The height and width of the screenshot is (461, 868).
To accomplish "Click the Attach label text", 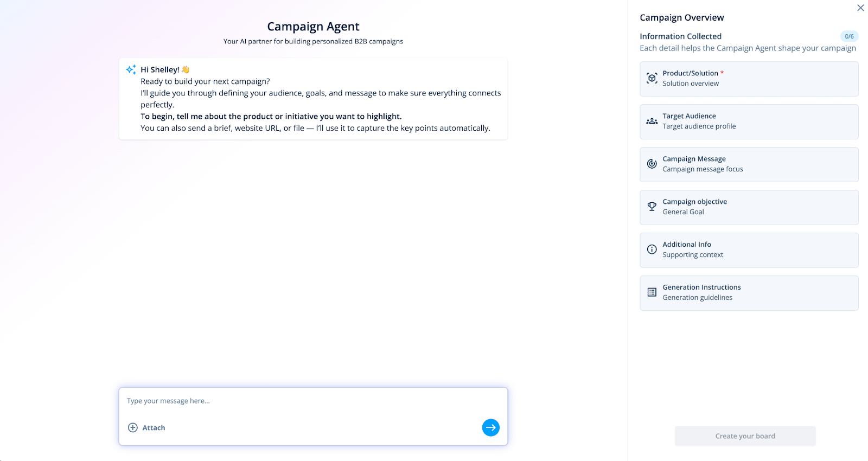I will (x=154, y=428).
